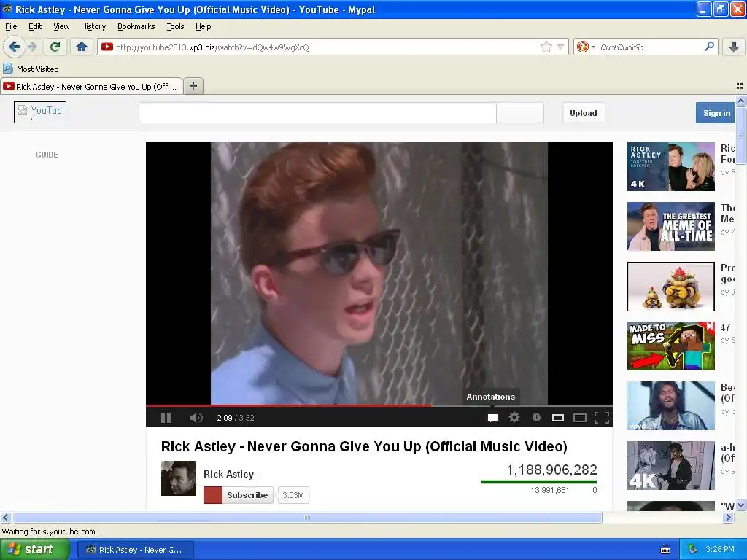
Task: Click the horizontal scrollbar left arrow
Action: point(5,517)
